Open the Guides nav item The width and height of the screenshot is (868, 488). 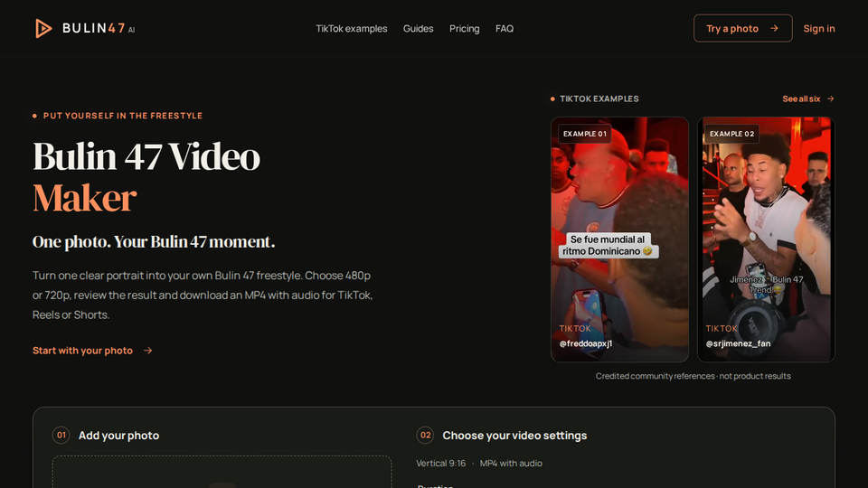click(418, 28)
